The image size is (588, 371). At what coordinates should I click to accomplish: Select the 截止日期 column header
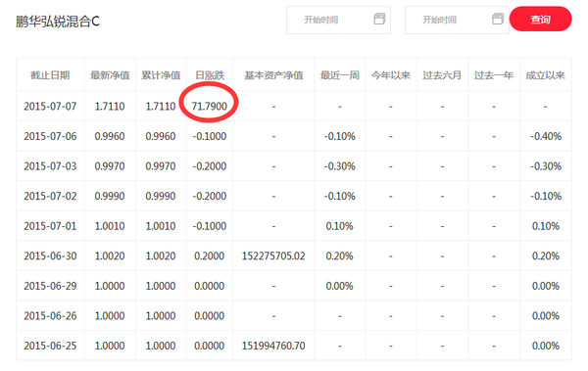point(50,75)
